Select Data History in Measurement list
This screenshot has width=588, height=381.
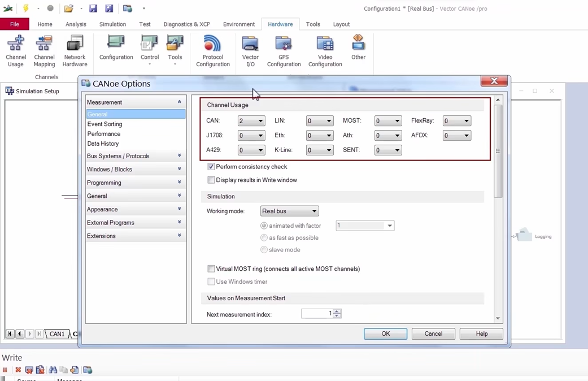point(103,144)
